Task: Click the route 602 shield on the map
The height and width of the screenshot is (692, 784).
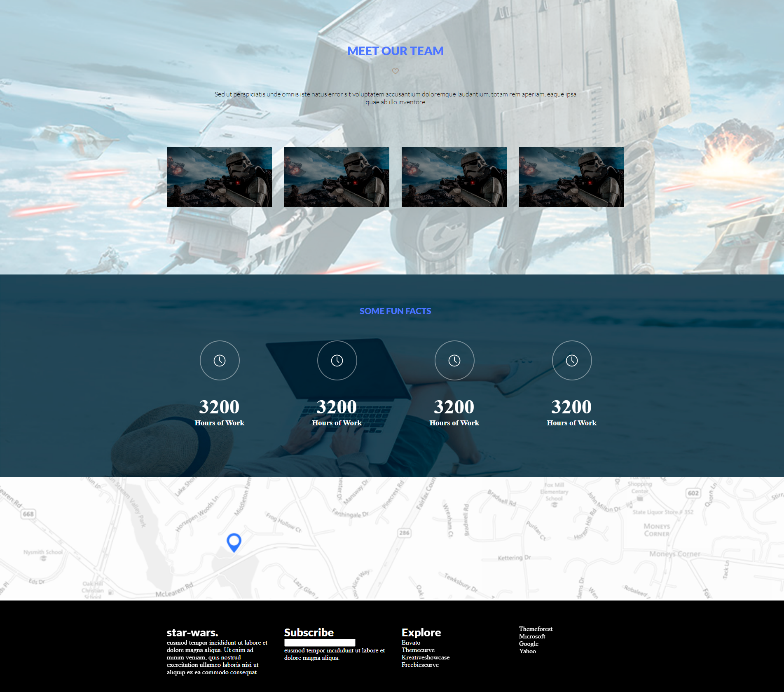Action: pyautogui.click(x=693, y=493)
